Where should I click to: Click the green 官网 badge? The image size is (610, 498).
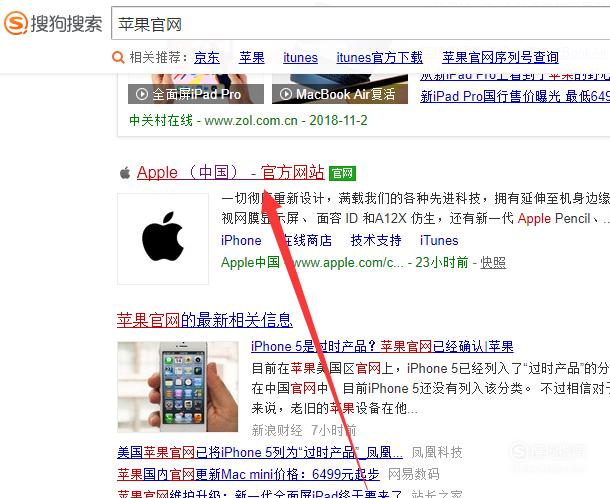[x=342, y=173]
